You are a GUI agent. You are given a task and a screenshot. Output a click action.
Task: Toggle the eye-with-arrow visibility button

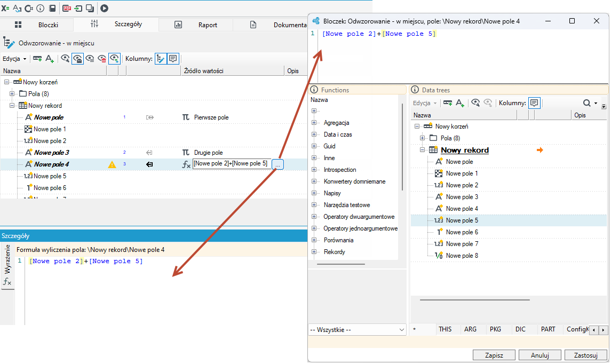point(115,59)
